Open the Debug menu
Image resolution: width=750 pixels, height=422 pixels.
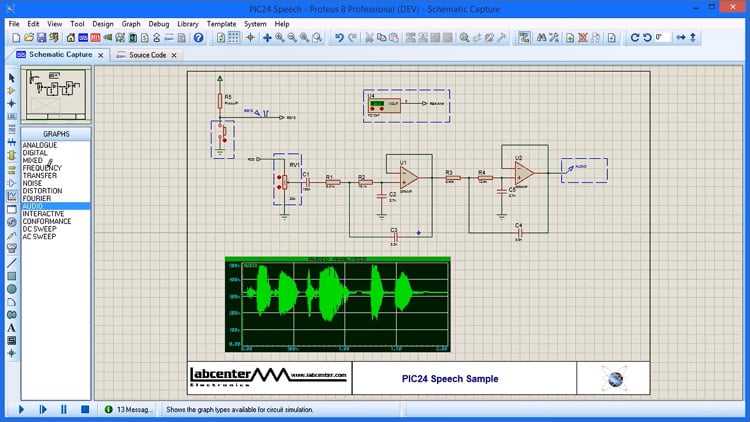159,23
